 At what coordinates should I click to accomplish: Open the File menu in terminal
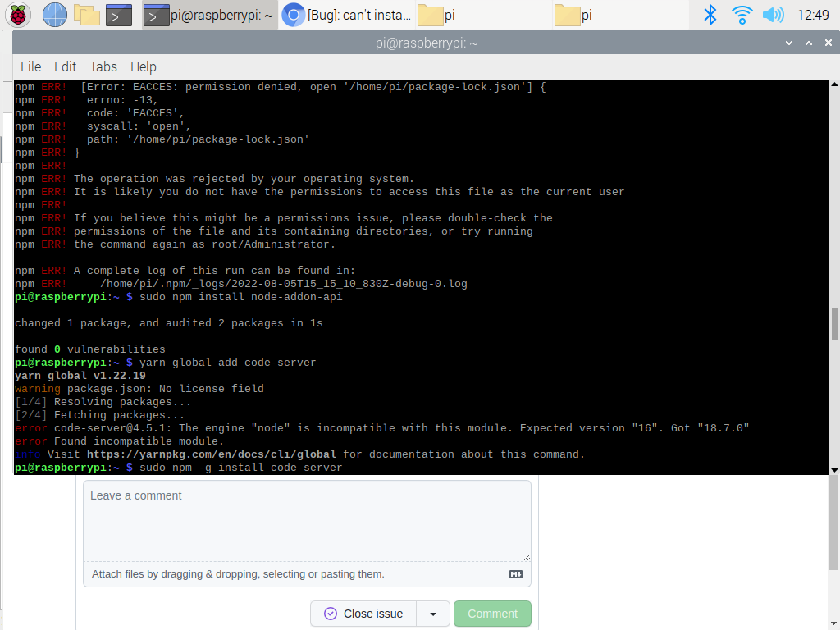pyautogui.click(x=30, y=66)
